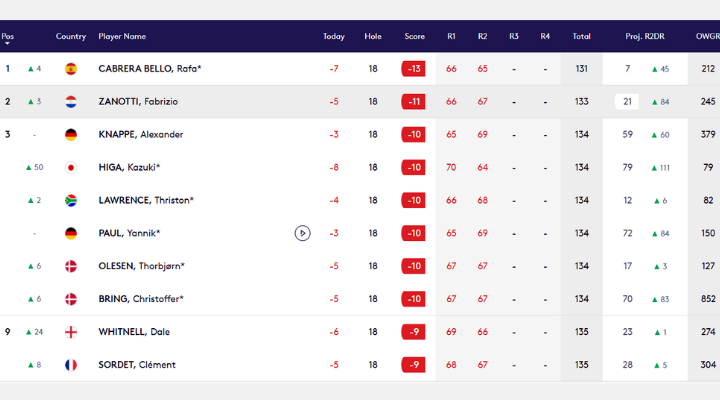Click South Africa flag beside Lawrence
The image size is (720, 400).
71,201
